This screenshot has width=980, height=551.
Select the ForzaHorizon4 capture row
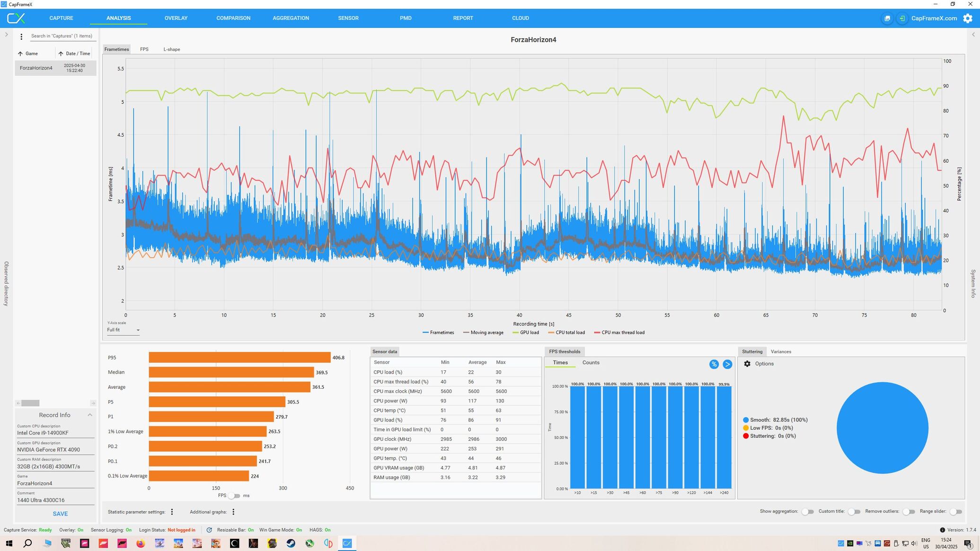(56, 68)
